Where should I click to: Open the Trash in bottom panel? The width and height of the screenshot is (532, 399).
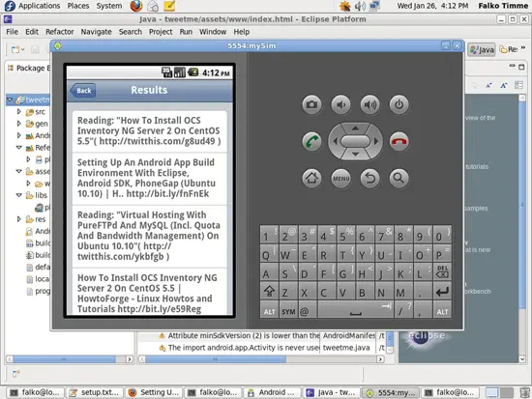click(524, 392)
